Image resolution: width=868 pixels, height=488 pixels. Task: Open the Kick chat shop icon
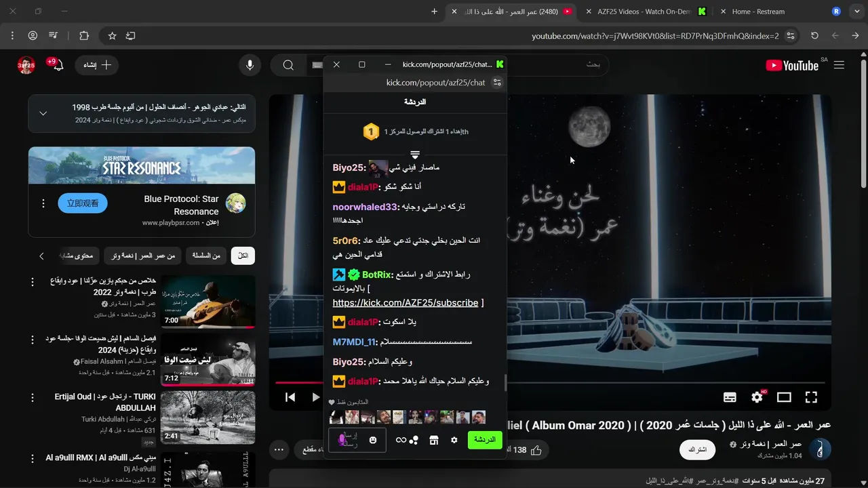434,440
